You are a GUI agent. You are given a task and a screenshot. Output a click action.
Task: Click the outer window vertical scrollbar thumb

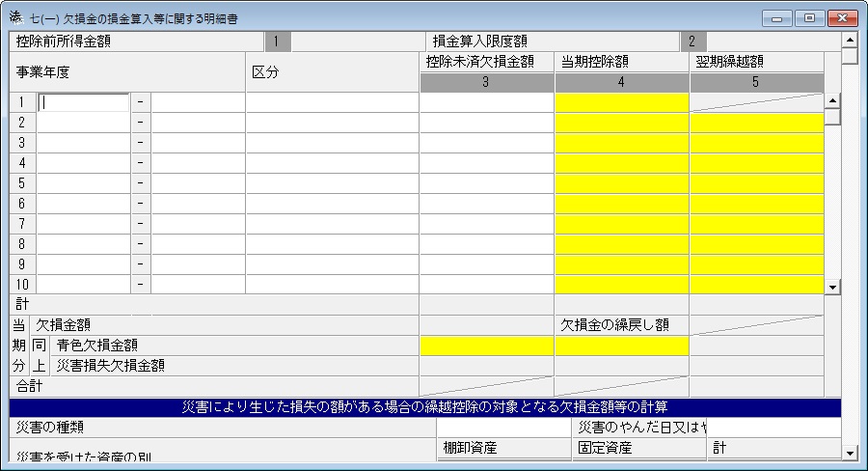tap(850, 56)
